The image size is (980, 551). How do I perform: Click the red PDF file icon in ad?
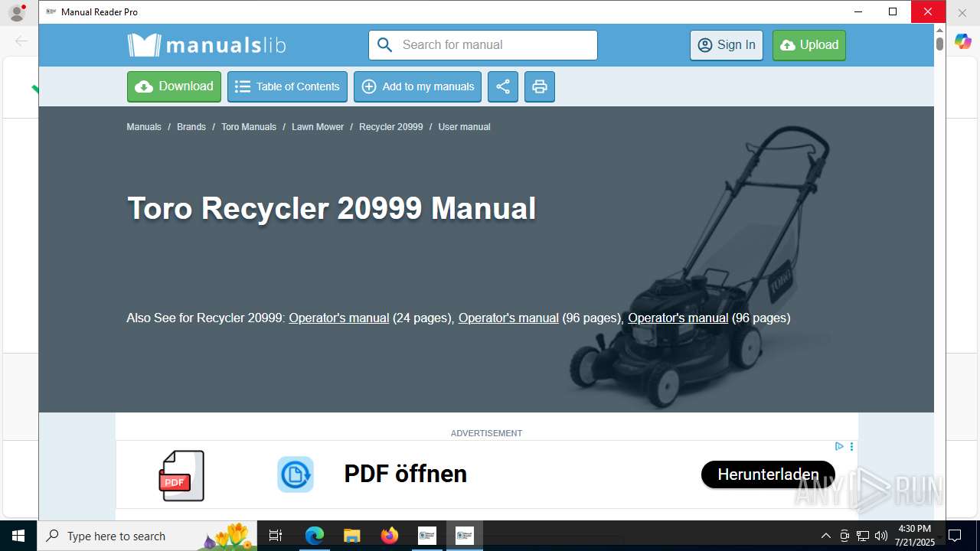[182, 475]
